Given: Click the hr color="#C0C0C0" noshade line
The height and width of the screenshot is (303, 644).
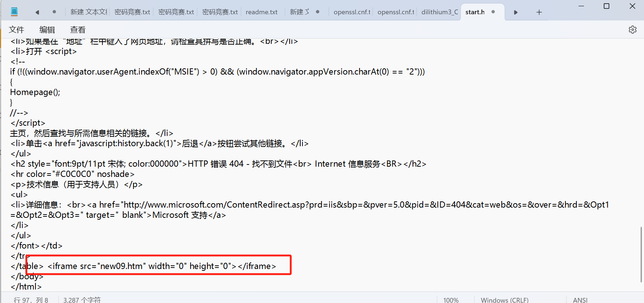Looking at the screenshot, I should click(x=72, y=174).
